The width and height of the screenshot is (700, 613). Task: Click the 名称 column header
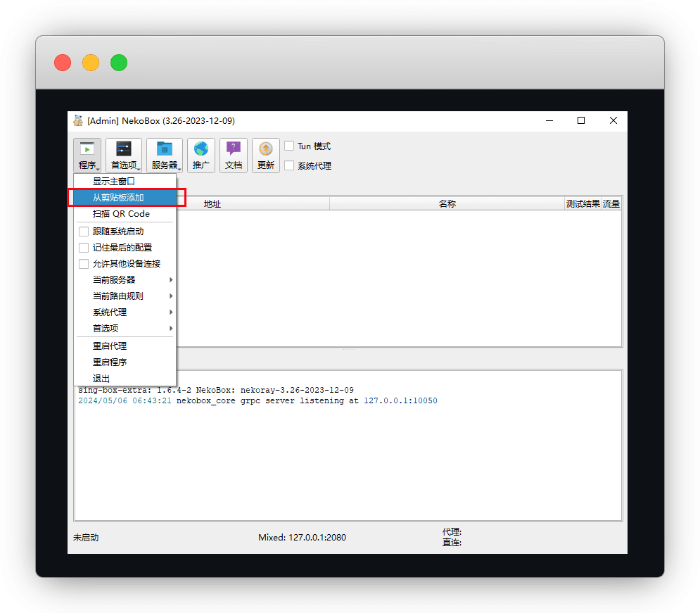pyautogui.click(x=447, y=204)
